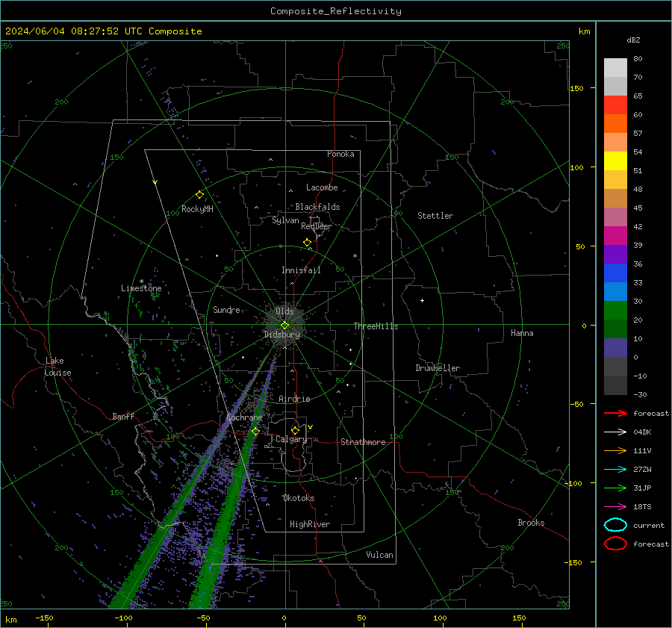This screenshot has height=628, width=672.
Task: Click the yellow diamond marker below Cochrane
Action: click(255, 431)
